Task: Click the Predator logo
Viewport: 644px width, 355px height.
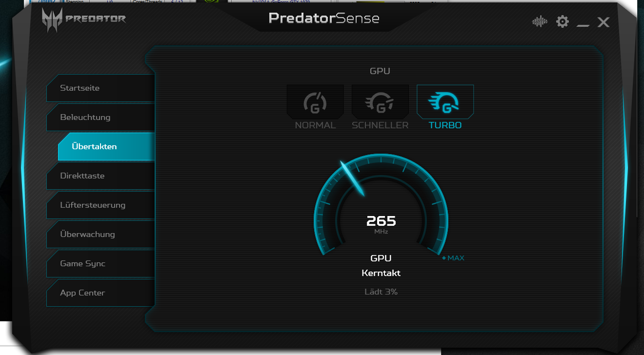Action: point(84,20)
